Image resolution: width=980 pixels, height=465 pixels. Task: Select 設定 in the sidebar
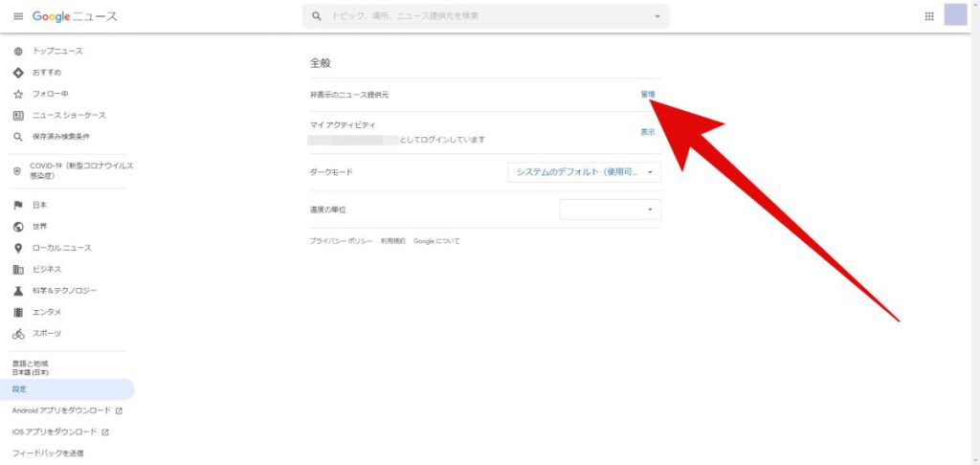pyautogui.click(x=67, y=389)
